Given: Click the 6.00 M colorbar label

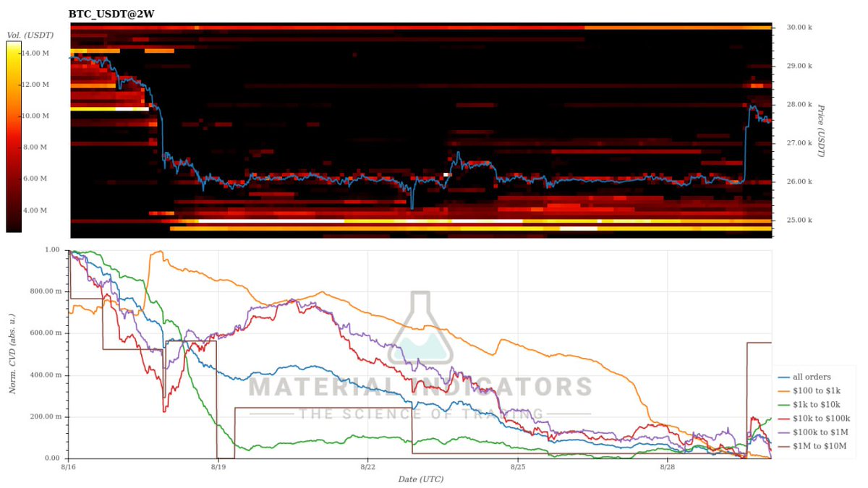Looking at the screenshot, I should point(37,179).
